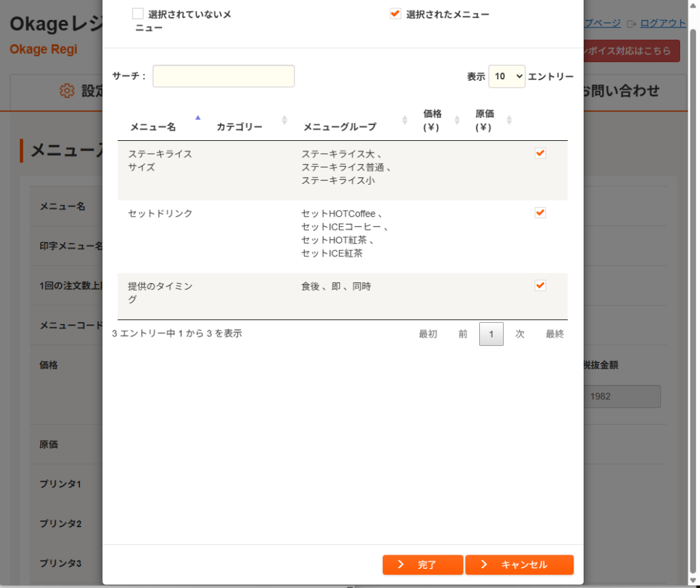Click the 最終 pagination link
The image size is (700, 588).
tap(554, 334)
